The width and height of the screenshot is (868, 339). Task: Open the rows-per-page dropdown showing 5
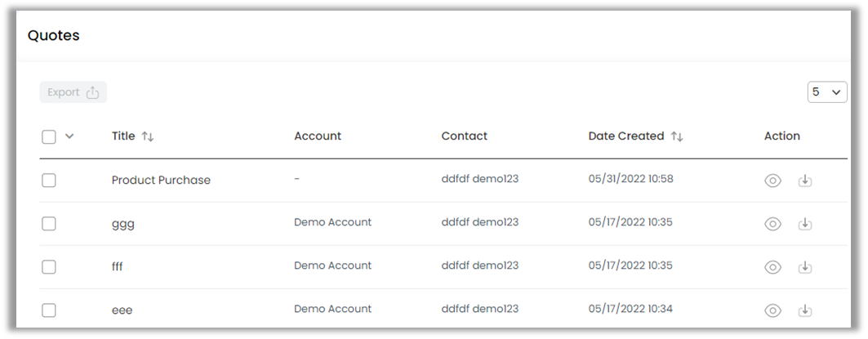tap(826, 92)
